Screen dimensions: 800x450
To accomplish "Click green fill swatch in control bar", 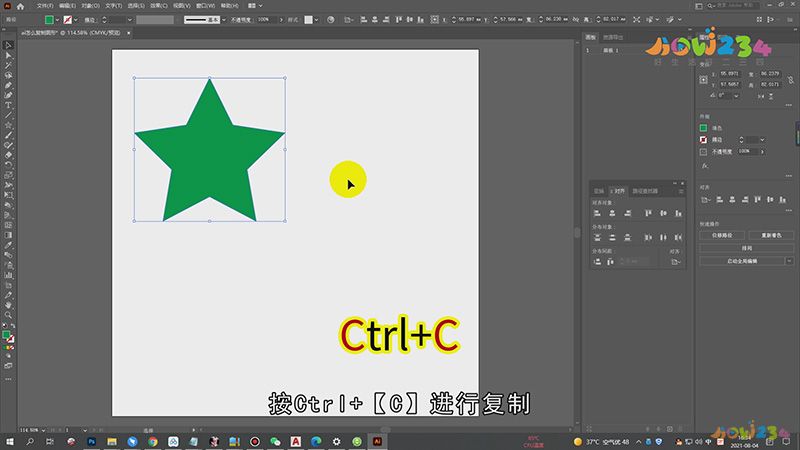I will 49,20.
